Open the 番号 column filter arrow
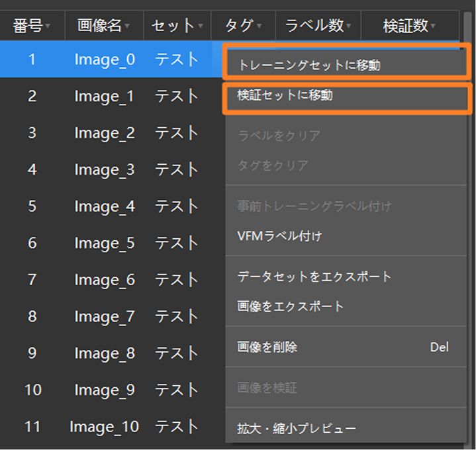Image resolution: width=476 pixels, height=450 pixels. point(48,26)
